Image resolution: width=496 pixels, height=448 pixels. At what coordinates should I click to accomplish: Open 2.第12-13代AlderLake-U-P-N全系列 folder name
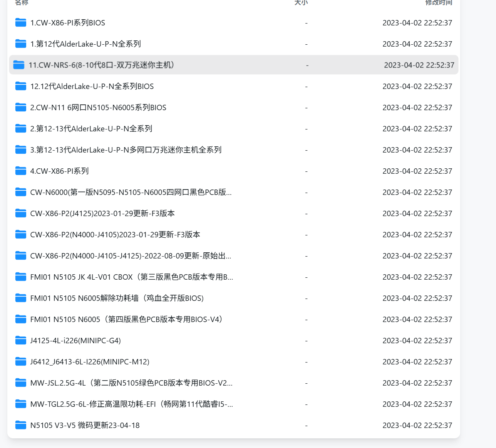click(91, 129)
